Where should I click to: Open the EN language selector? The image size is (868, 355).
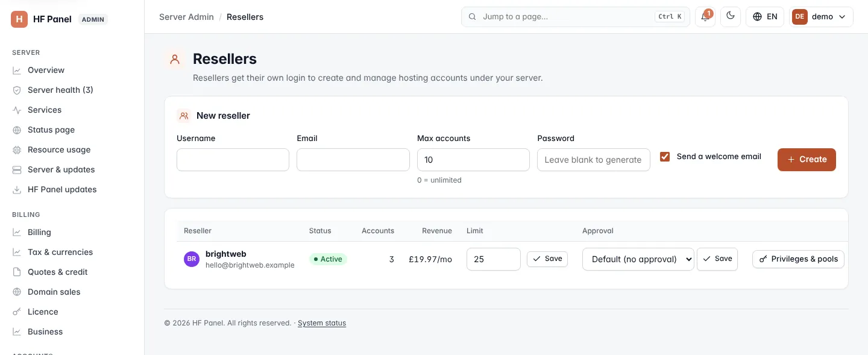click(765, 17)
